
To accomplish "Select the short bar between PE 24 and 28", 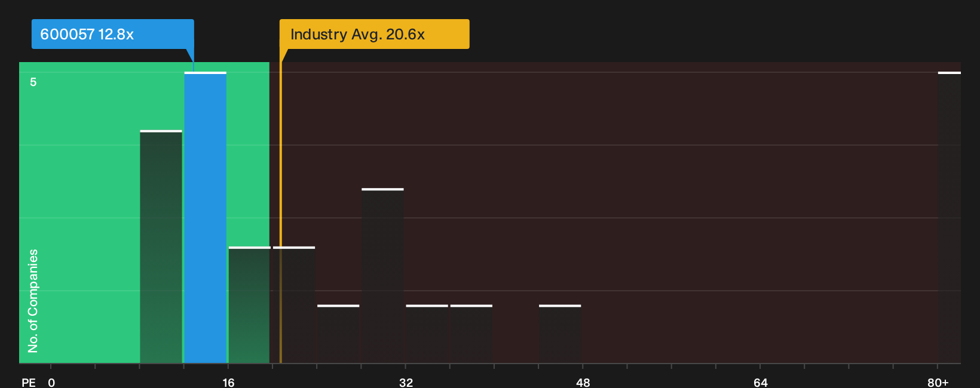I will tap(338, 334).
